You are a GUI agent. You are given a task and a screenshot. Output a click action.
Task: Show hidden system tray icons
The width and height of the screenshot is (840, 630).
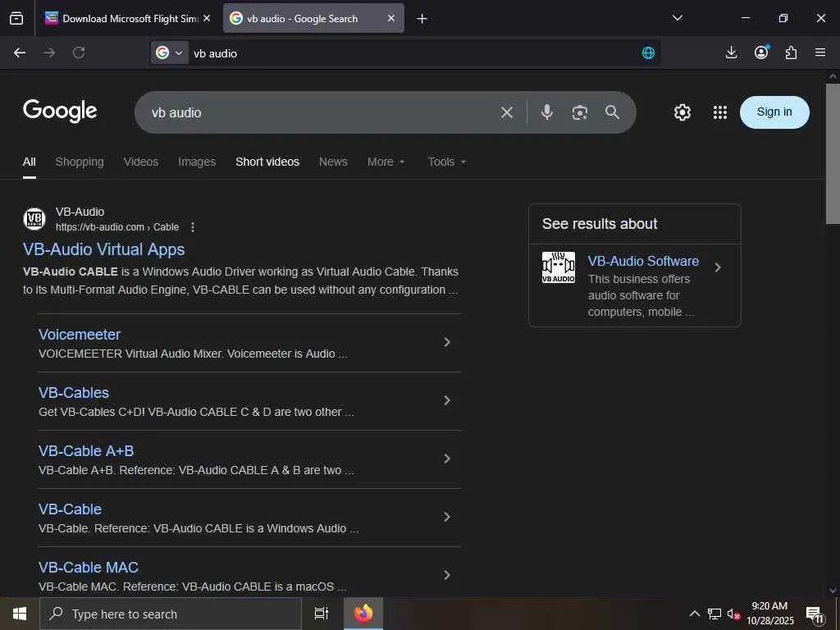pos(694,614)
